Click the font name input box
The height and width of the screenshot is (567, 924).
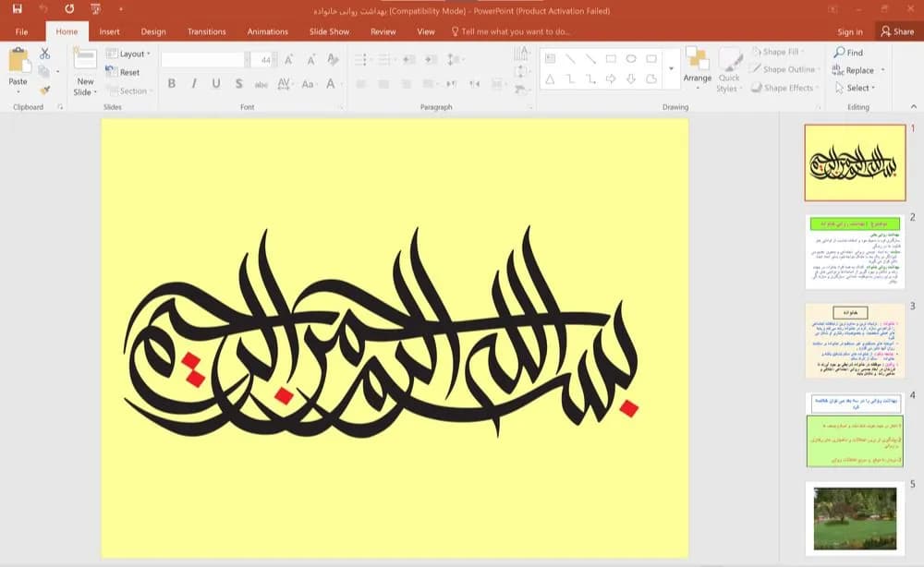point(202,59)
